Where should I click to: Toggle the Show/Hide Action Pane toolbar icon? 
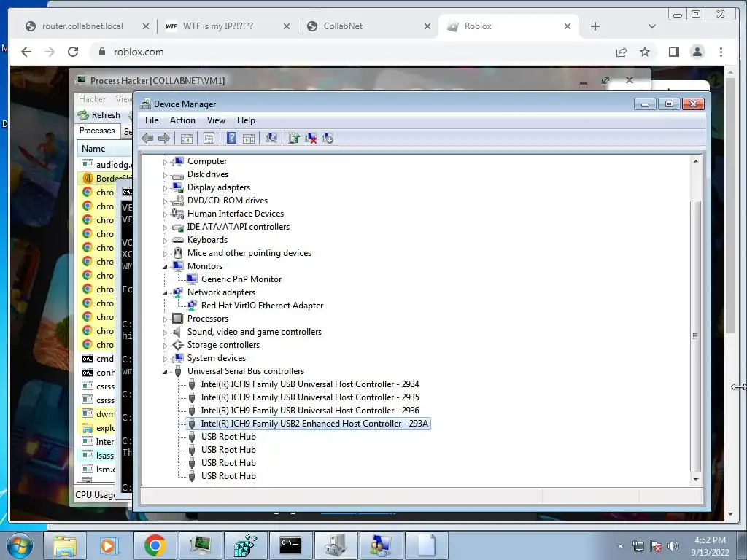[x=249, y=138]
